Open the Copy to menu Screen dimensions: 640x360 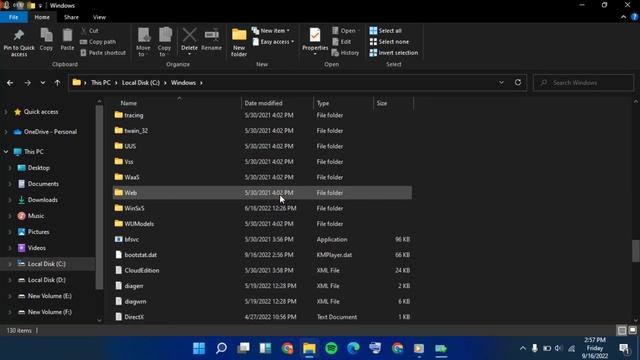click(165, 42)
